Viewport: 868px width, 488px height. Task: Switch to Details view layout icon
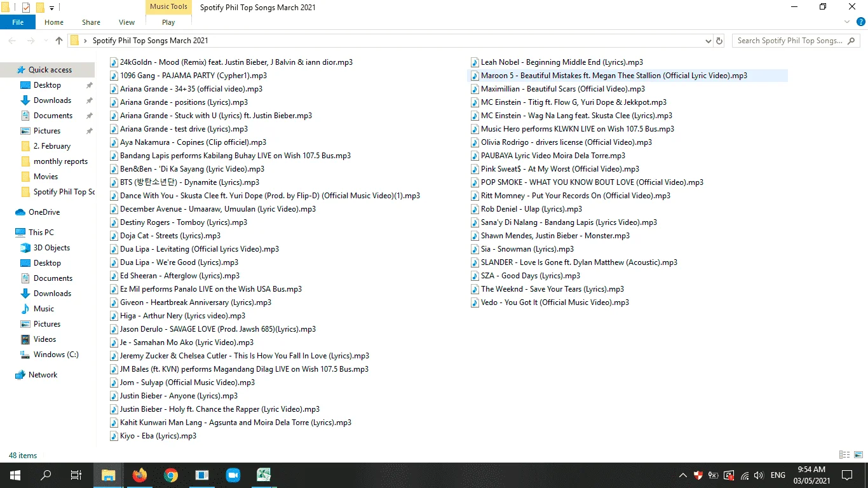click(x=844, y=455)
